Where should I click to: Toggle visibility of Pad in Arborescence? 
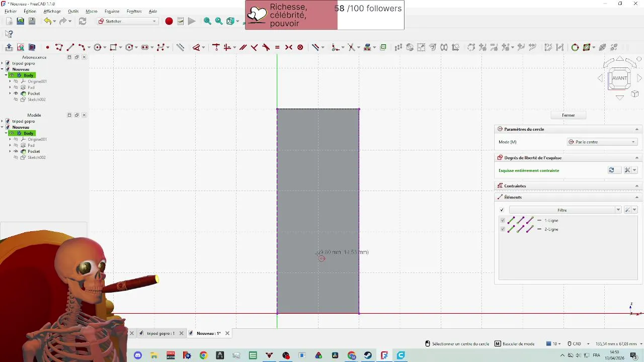click(x=16, y=87)
